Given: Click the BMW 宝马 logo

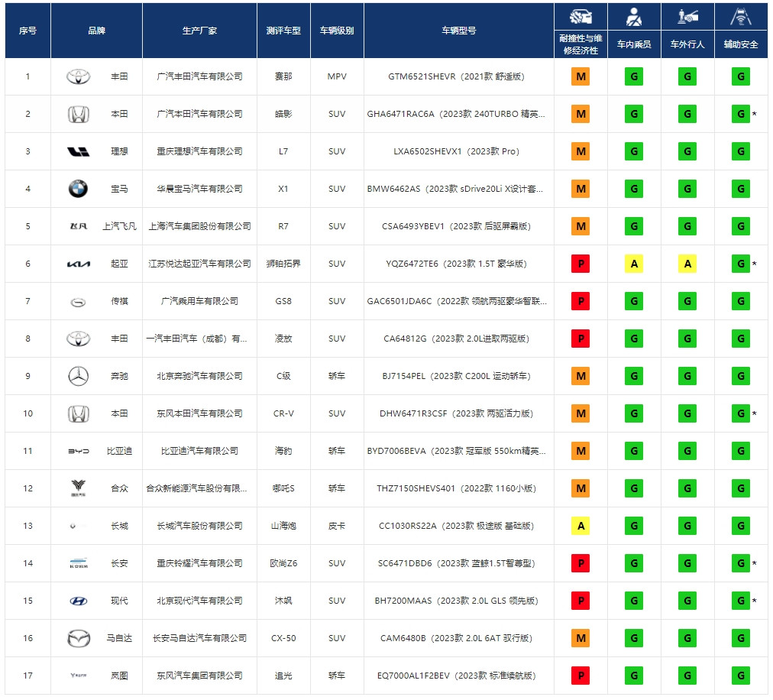Looking at the screenshot, I should (x=79, y=189).
